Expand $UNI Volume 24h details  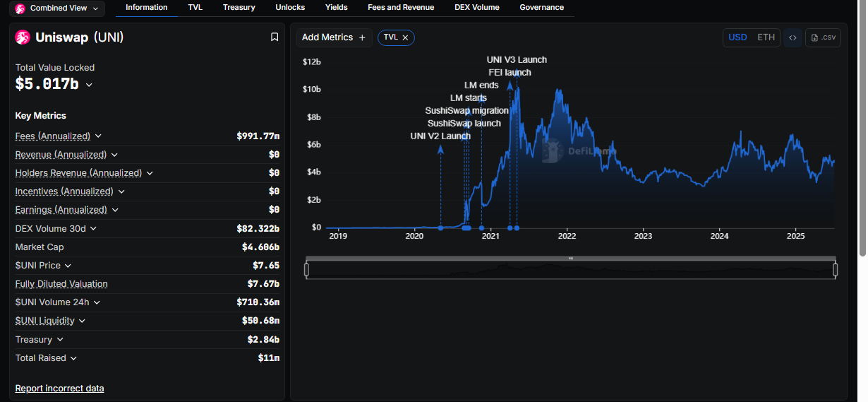[97, 302]
